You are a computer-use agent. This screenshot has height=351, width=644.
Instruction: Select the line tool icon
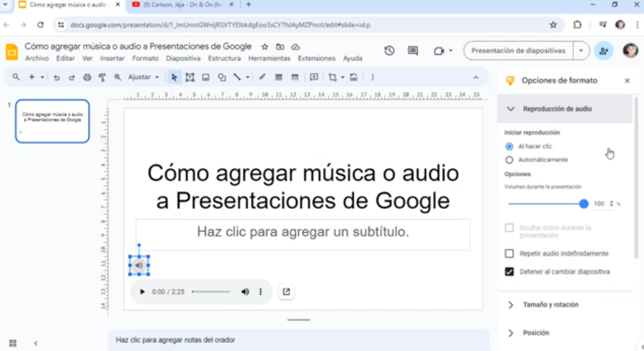[237, 77]
